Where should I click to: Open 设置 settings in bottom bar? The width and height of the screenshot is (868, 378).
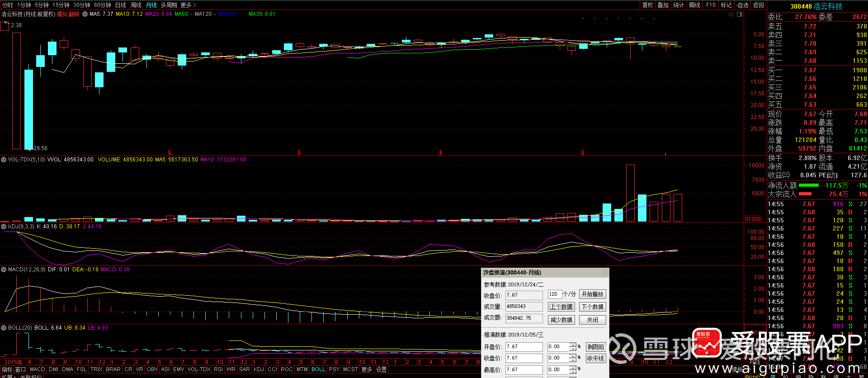pos(382,369)
